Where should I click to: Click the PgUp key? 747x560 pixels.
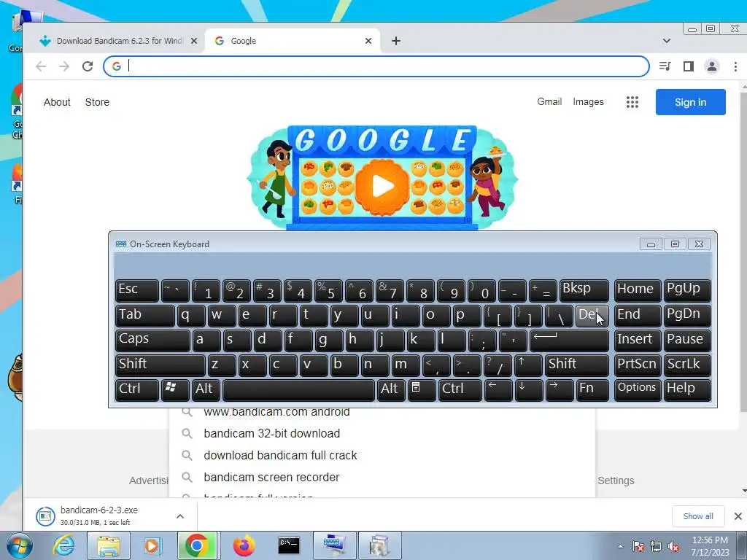click(x=687, y=290)
